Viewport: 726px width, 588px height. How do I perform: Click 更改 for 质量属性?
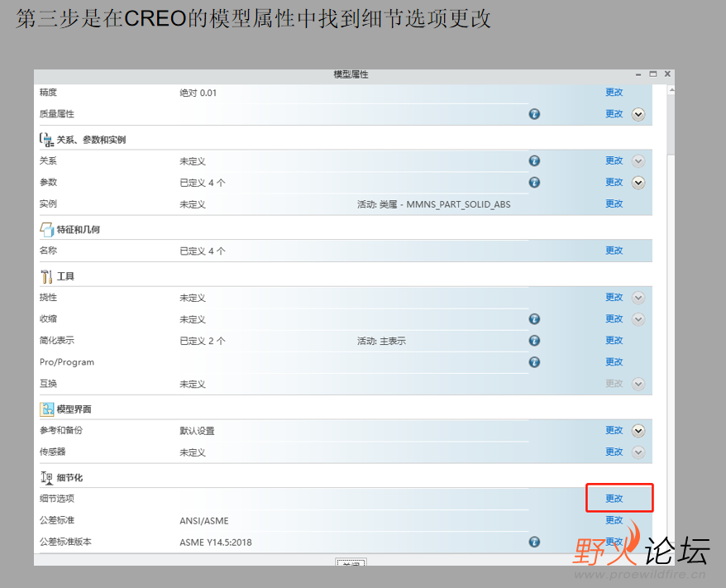point(614,114)
